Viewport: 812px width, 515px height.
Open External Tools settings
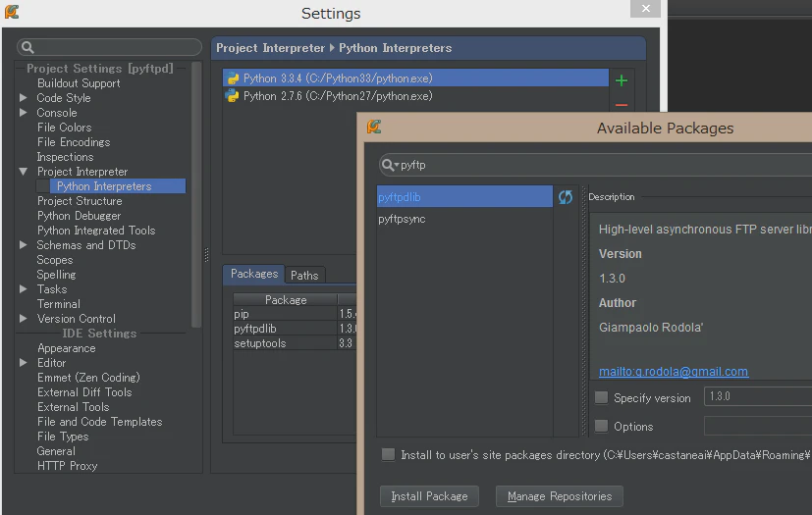(73, 407)
